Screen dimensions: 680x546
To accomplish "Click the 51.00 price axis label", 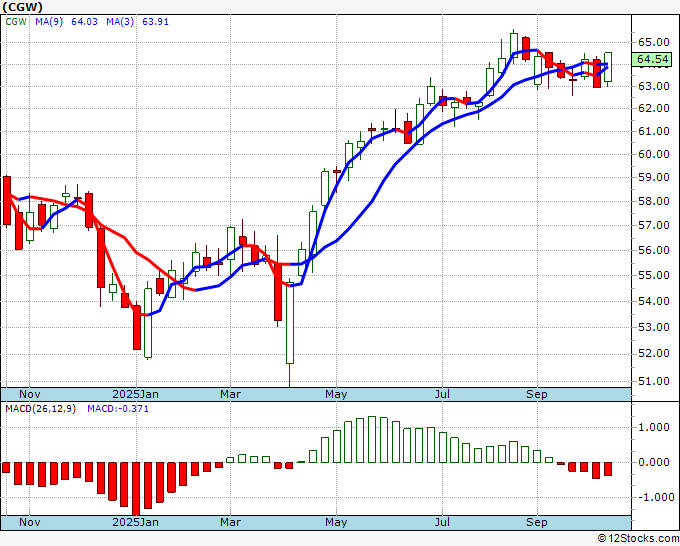I will 653,381.
